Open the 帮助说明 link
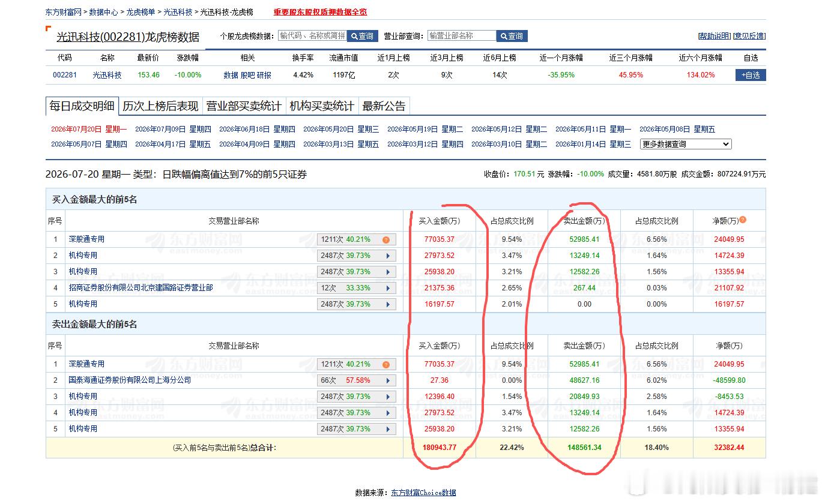This screenshot has height=504, width=825. coord(714,36)
